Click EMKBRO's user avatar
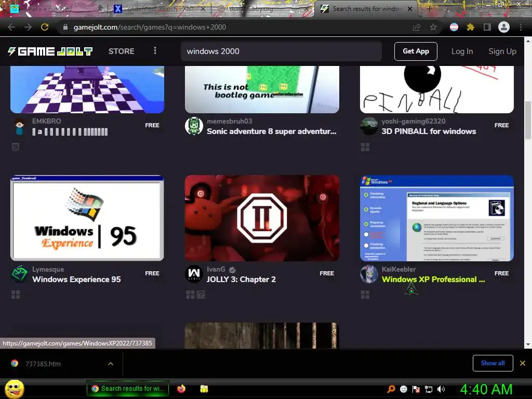The width and height of the screenshot is (532, 399). click(x=20, y=127)
